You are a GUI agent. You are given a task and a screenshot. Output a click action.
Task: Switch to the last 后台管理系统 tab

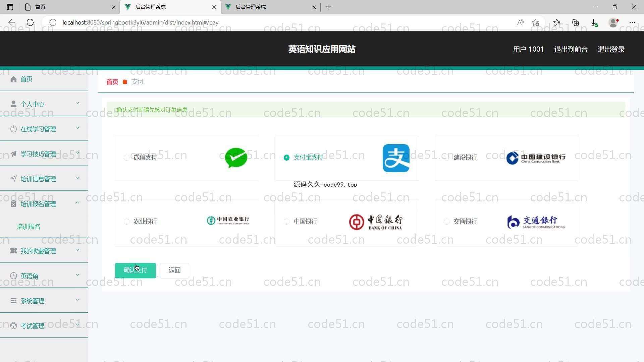click(271, 7)
